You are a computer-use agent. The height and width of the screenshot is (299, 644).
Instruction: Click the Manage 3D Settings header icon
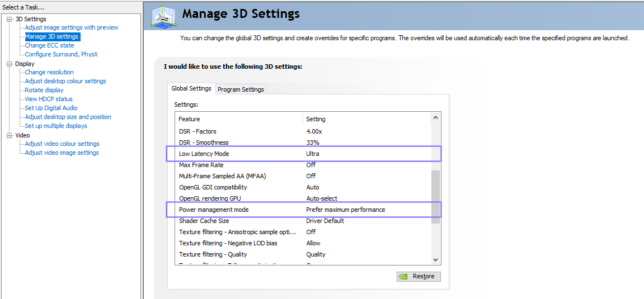pos(163,17)
